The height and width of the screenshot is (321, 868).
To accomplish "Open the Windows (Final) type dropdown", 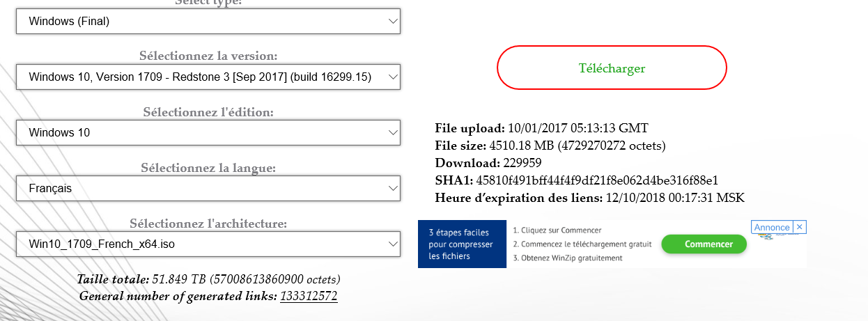I will tap(208, 22).
